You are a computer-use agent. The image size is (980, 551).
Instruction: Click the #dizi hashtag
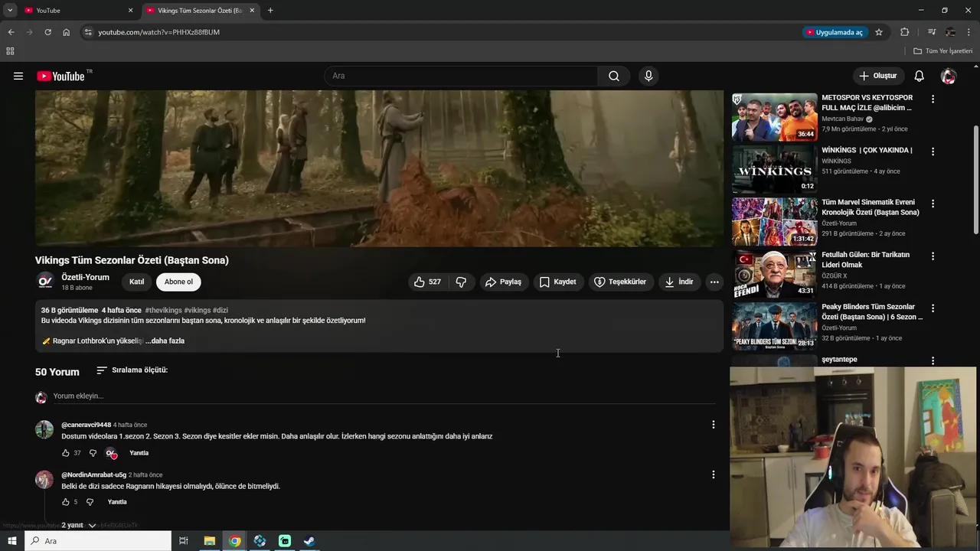point(220,310)
